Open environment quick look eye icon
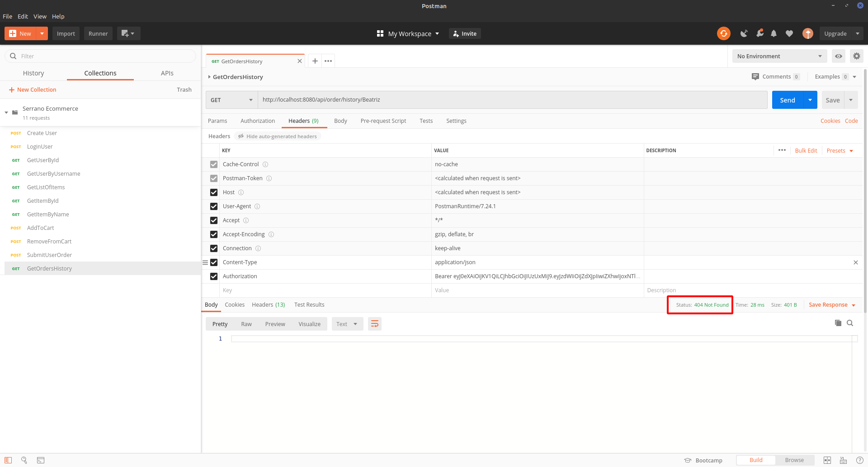 [839, 56]
